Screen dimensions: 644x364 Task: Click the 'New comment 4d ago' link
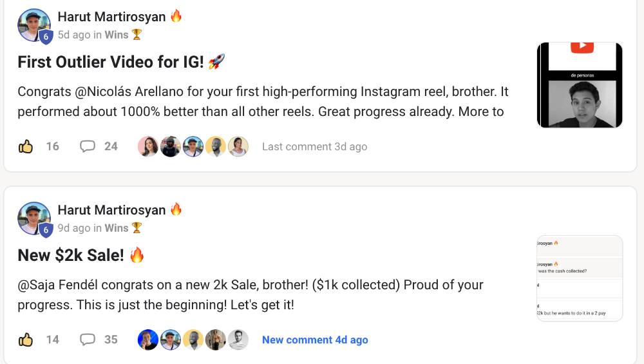pyautogui.click(x=315, y=340)
